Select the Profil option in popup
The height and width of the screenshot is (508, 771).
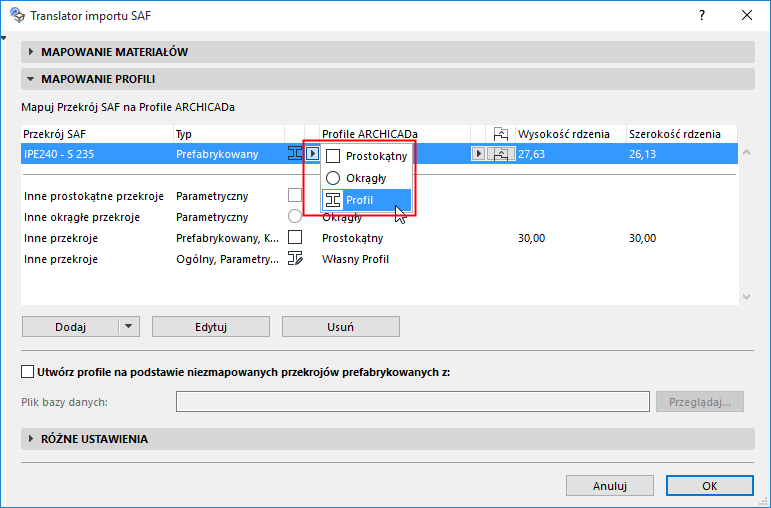(x=366, y=200)
